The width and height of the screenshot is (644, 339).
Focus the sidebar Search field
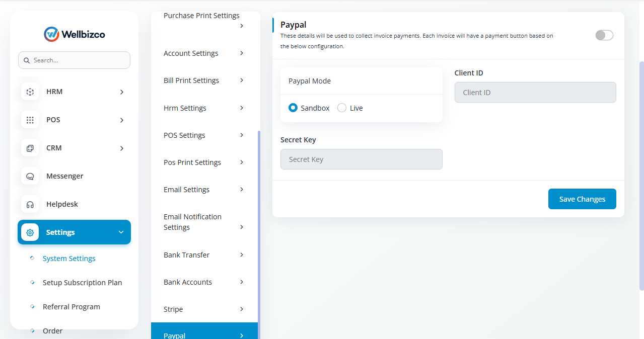[x=74, y=60]
